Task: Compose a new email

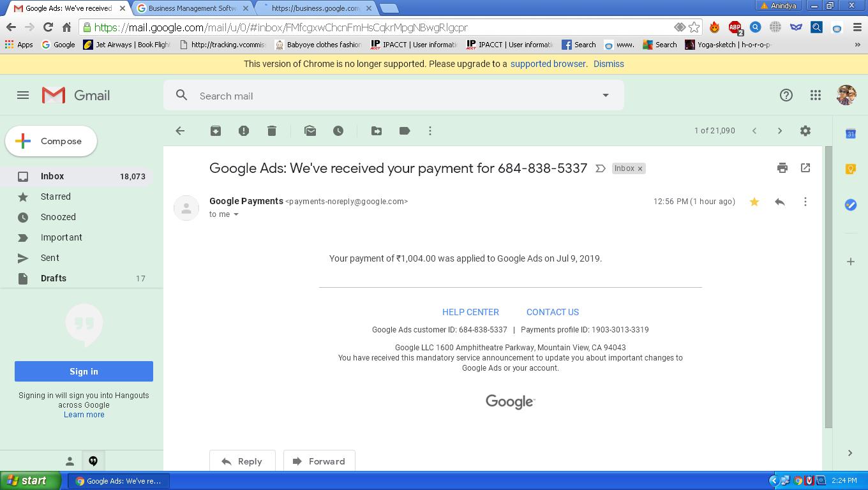Action: (51, 141)
